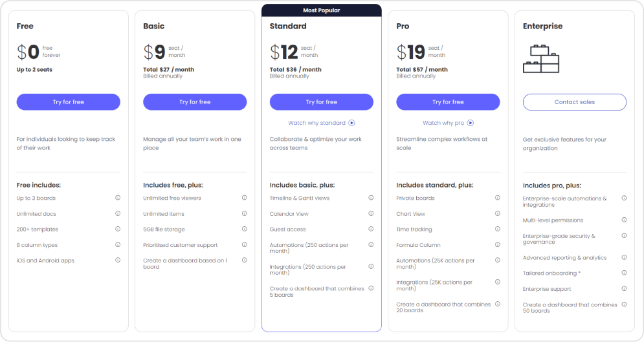Show info for Time tracking feature
The height and width of the screenshot is (342, 644).
(498, 229)
